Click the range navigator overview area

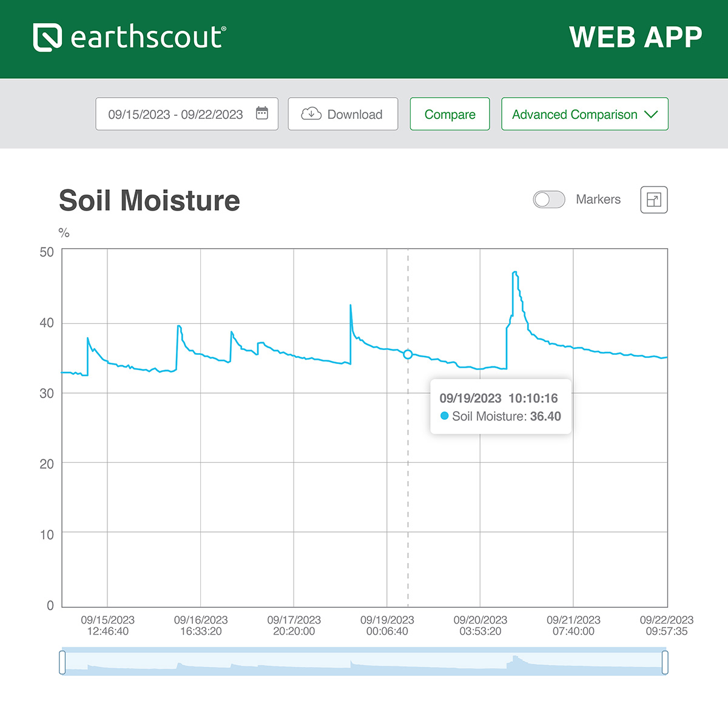(x=364, y=662)
